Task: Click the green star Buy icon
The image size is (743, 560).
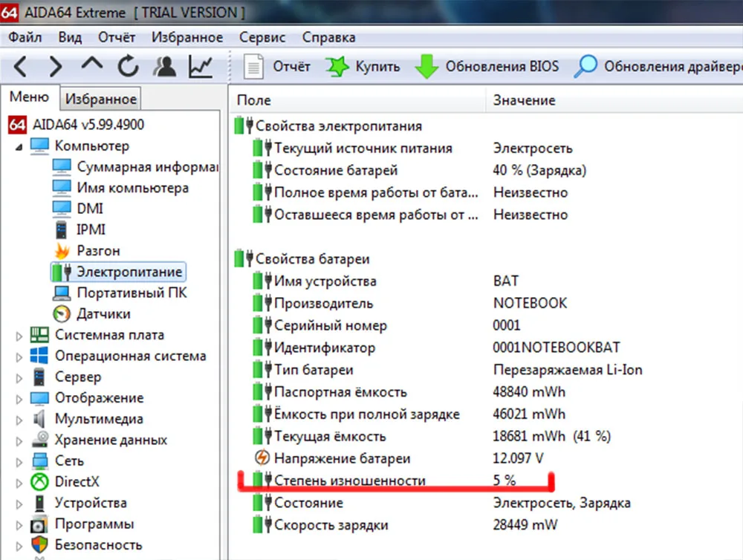Action: pos(337,66)
